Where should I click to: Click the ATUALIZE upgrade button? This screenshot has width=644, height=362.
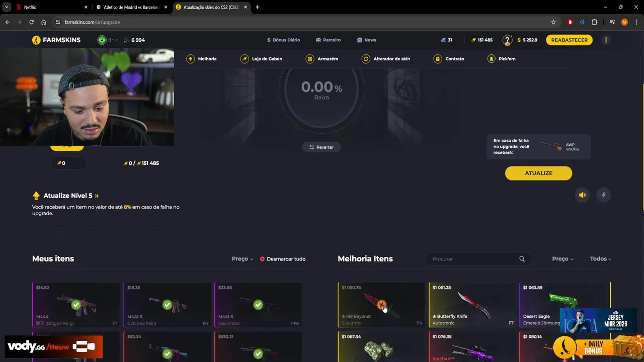point(538,173)
